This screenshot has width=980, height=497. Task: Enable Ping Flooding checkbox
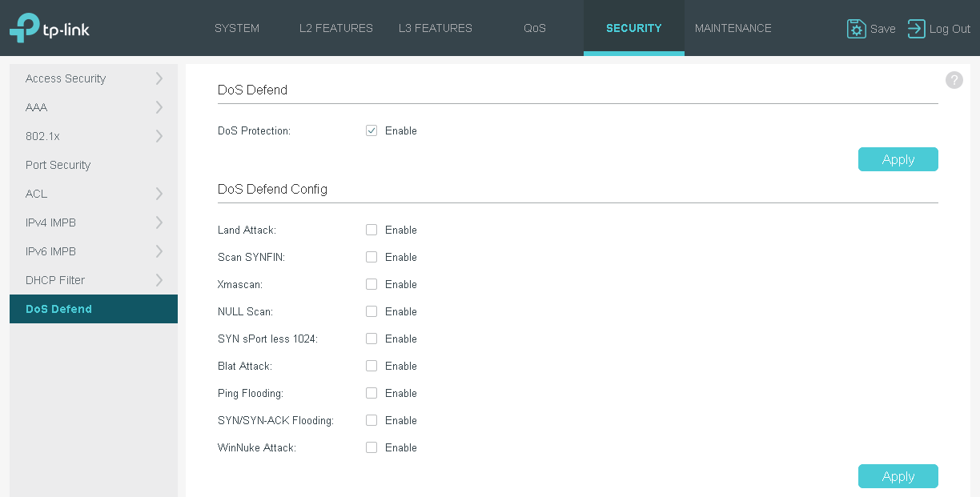click(x=372, y=393)
